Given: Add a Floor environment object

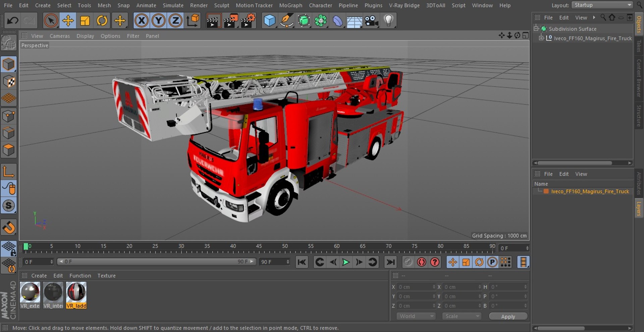Looking at the screenshot, I should (x=355, y=21).
